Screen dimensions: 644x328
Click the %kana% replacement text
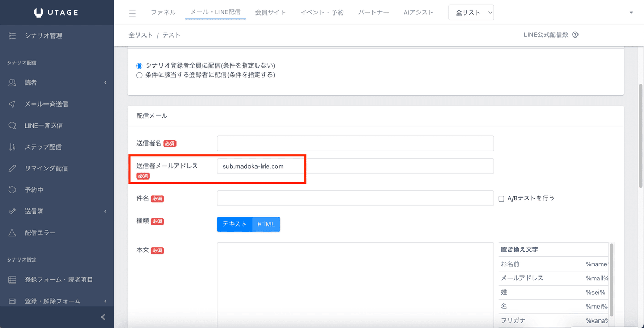(x=597, y=320)
